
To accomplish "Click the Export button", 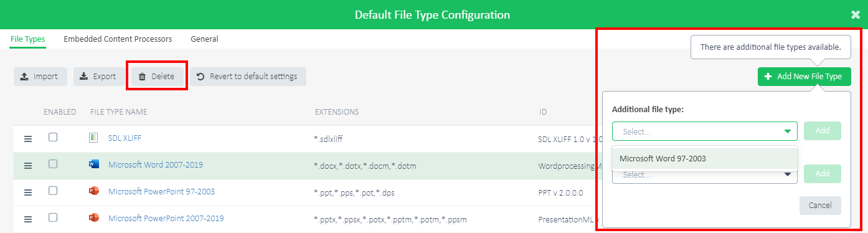I will coord(99,77).
